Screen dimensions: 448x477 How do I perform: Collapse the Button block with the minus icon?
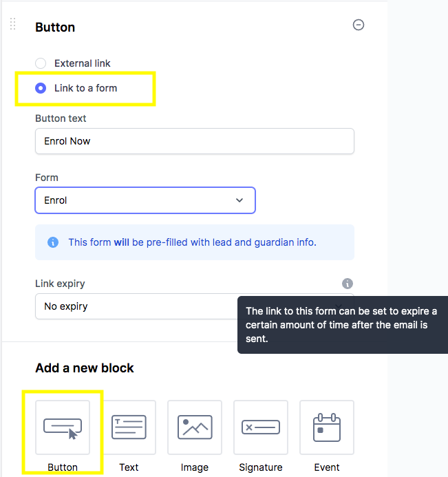tap(358, 25)
